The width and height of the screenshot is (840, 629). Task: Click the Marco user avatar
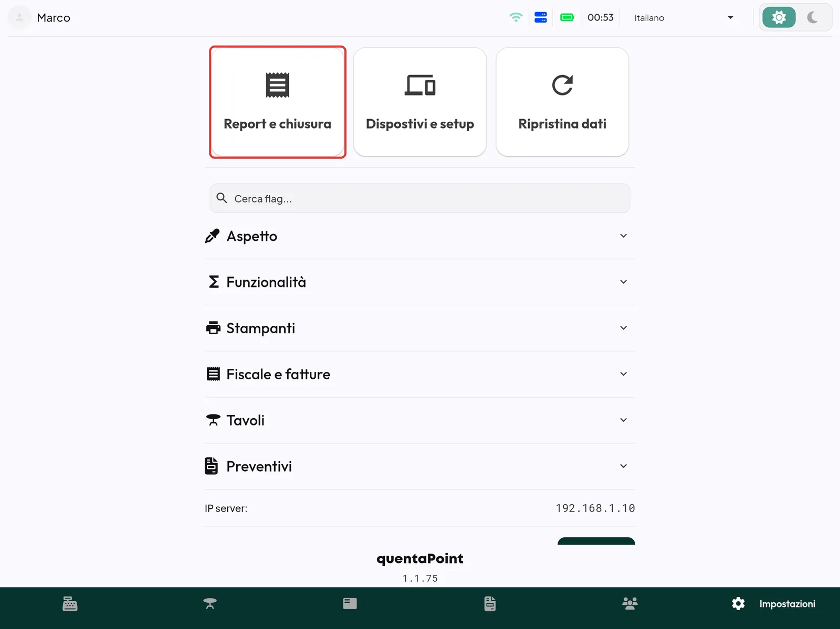point(19,17)
